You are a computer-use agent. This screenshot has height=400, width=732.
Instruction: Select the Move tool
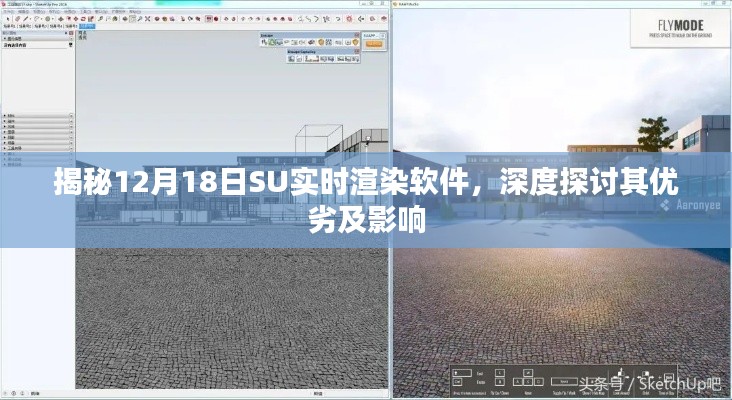(x=76, y=19)
